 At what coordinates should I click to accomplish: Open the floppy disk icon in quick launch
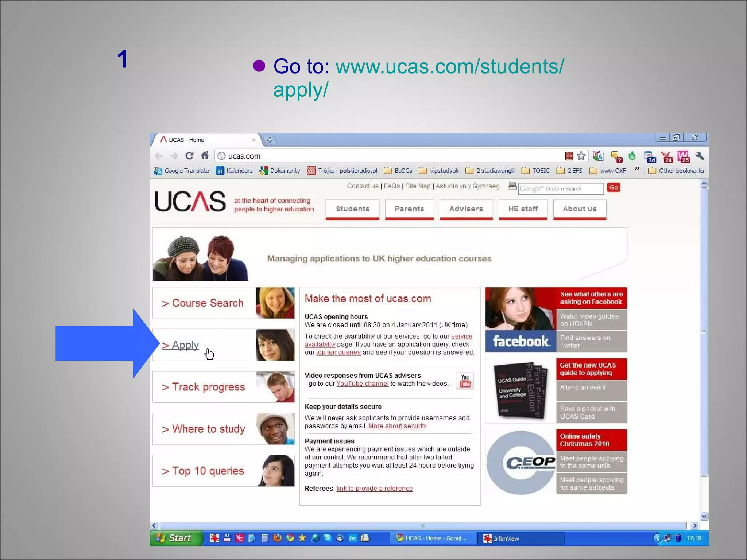tap(227, 538)
